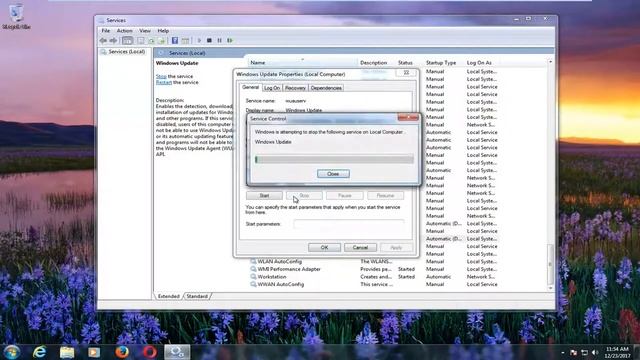Click the Start parameters input field

pos(349,224)
